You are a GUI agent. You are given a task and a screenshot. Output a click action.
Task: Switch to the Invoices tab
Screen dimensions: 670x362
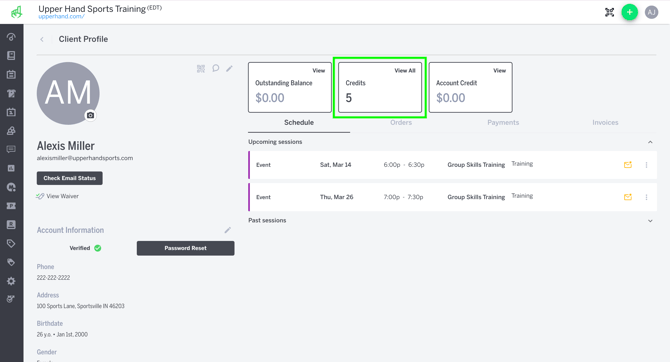pos(605,123)
